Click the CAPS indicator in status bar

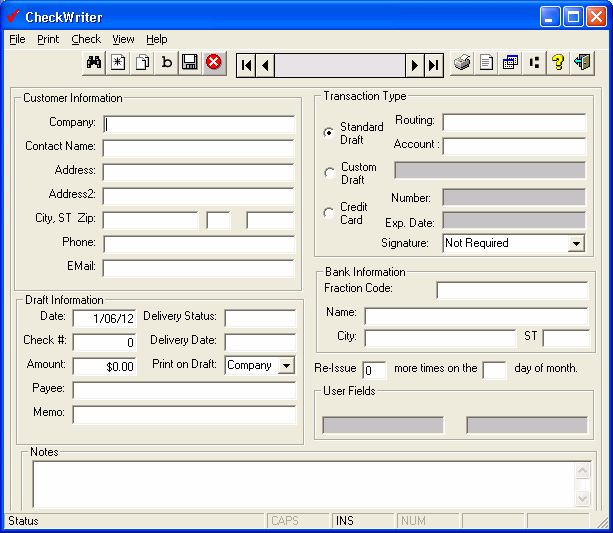(x=285, y=521)
